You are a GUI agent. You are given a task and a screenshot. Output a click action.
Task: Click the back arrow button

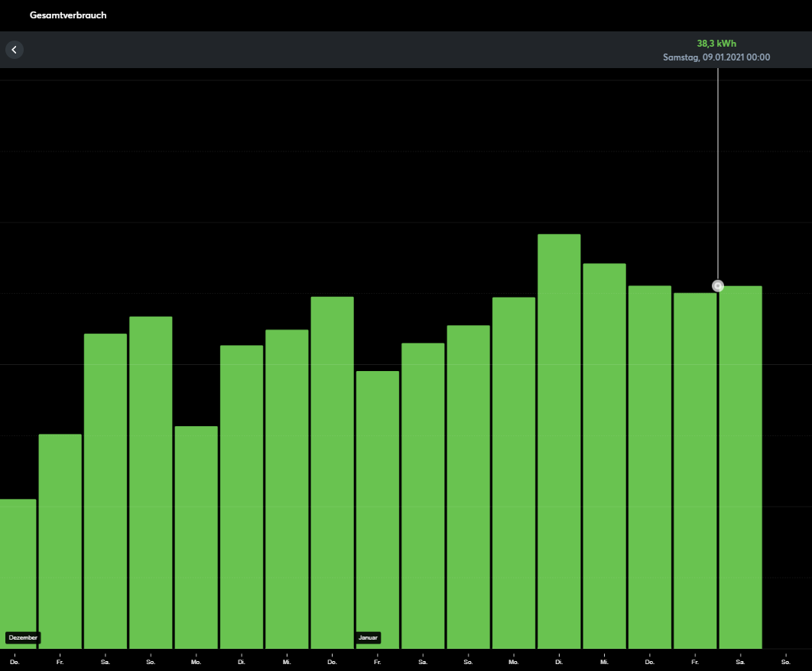click(x=15, y=50)
